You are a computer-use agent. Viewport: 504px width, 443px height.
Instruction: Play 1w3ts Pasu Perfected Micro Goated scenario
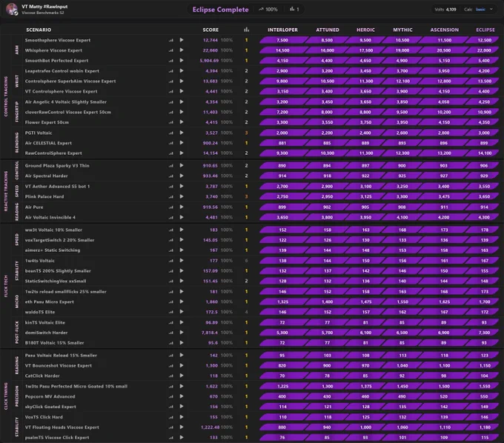tap(182, 386)
